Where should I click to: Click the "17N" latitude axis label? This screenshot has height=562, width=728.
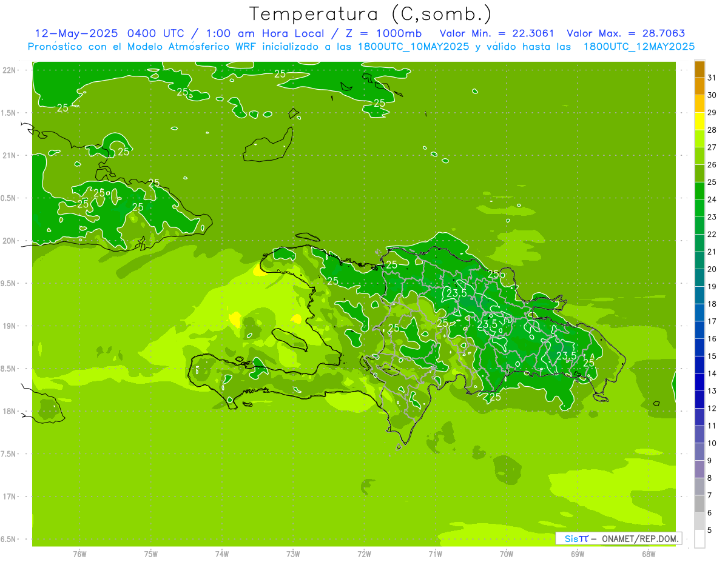[9, 497]
